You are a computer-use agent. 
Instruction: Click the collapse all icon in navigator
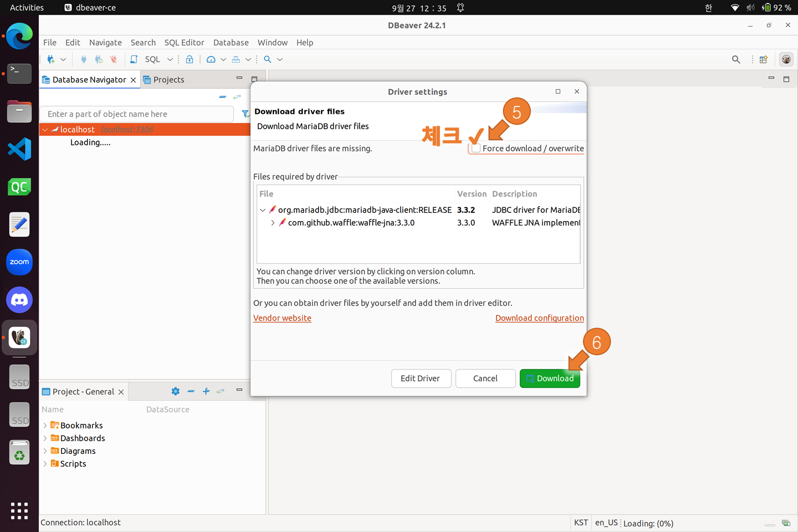point(222,97)
